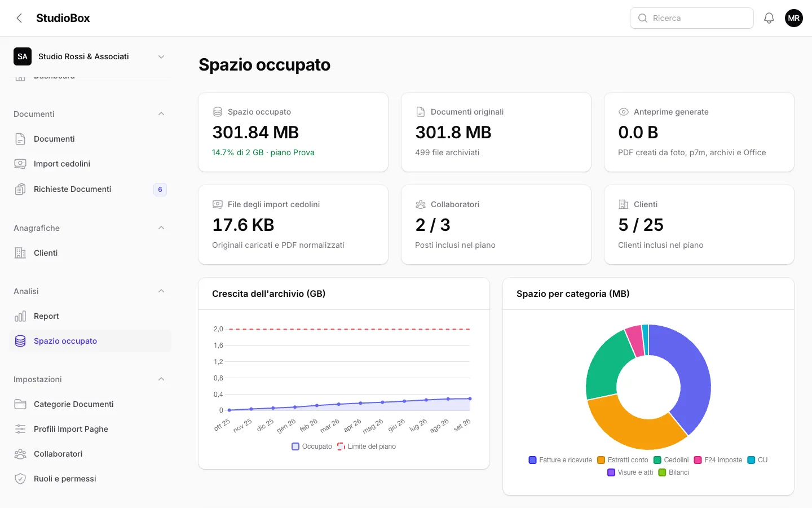The width and height of the screenshot is (812, 508).
Task: Click the Ruoli e permessi shield icon
Action: point(20,479)
